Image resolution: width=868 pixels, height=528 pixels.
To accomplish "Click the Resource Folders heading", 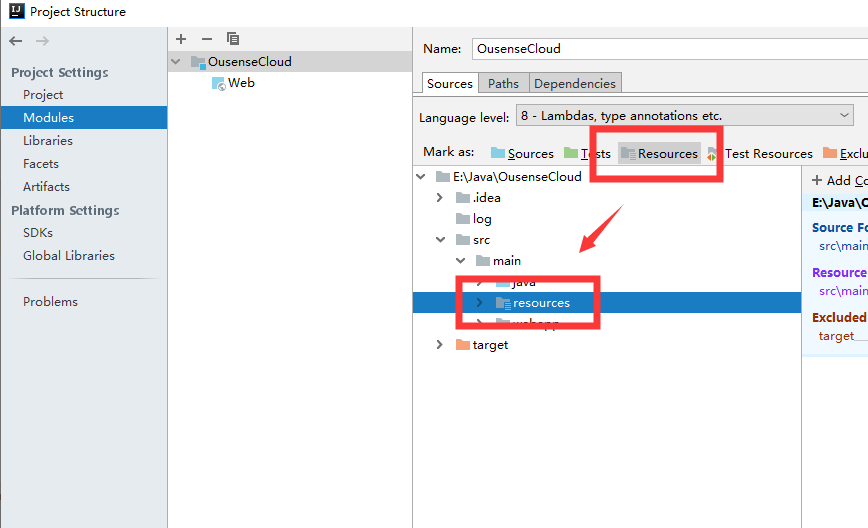I will click(x=839, y=272).
